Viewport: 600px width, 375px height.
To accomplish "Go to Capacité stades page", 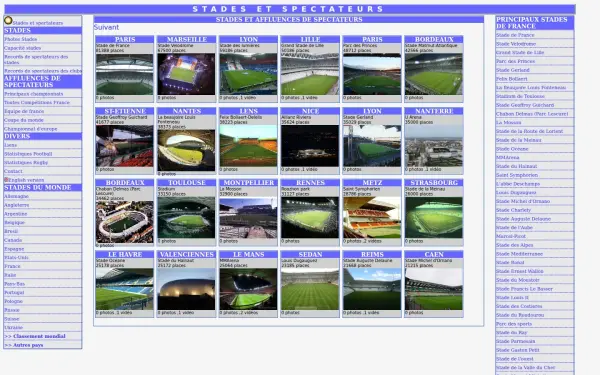I will click(x=23, y=48).
